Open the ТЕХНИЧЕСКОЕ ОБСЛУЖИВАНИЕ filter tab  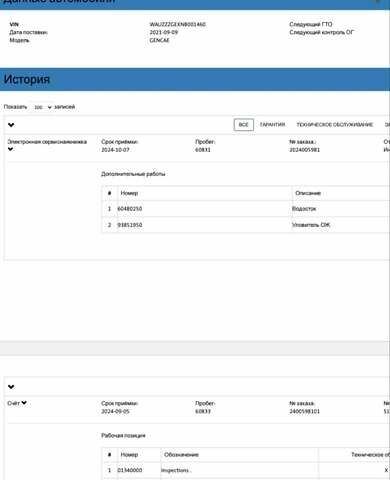coord(335,125)
